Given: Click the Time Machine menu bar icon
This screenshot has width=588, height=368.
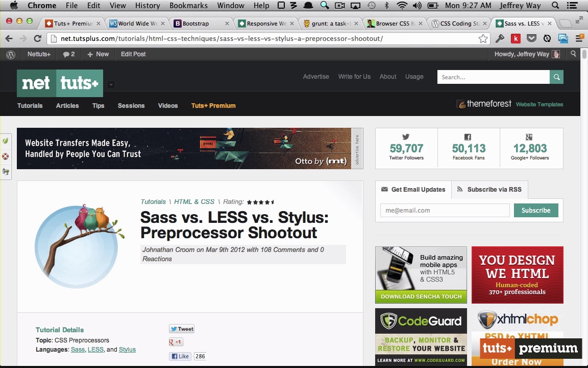Looking at the screenshot, I should (x=371, y=5).
